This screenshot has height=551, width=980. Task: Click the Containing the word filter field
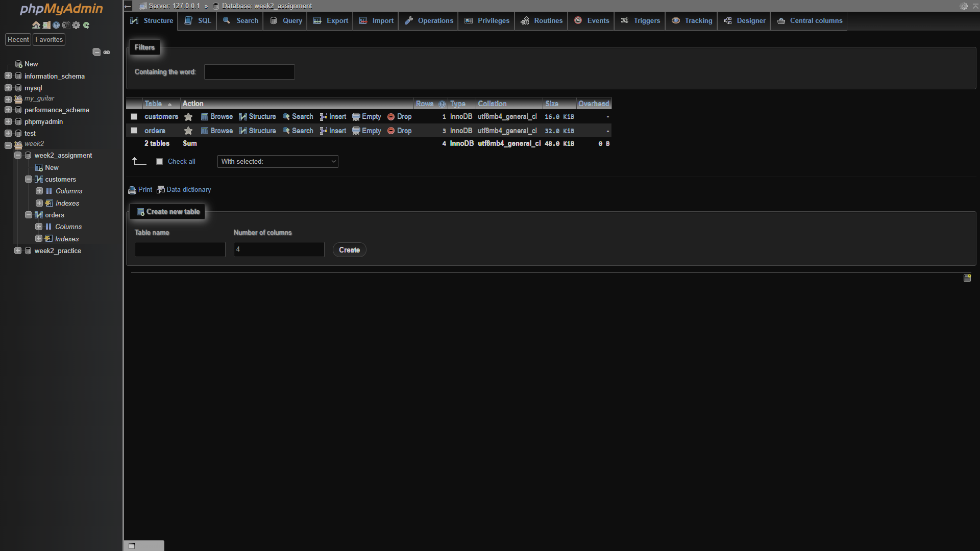[x=249, y=72]
